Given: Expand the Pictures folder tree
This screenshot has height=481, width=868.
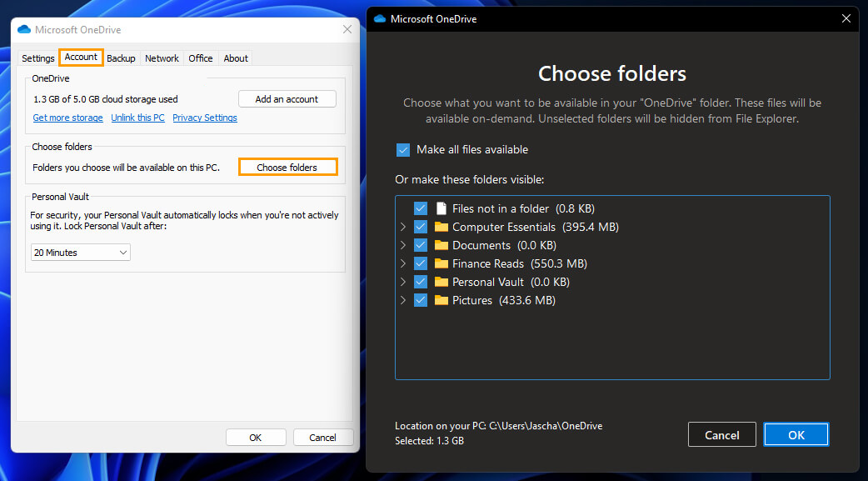Looking at the screenshot, I should (403, 300).
